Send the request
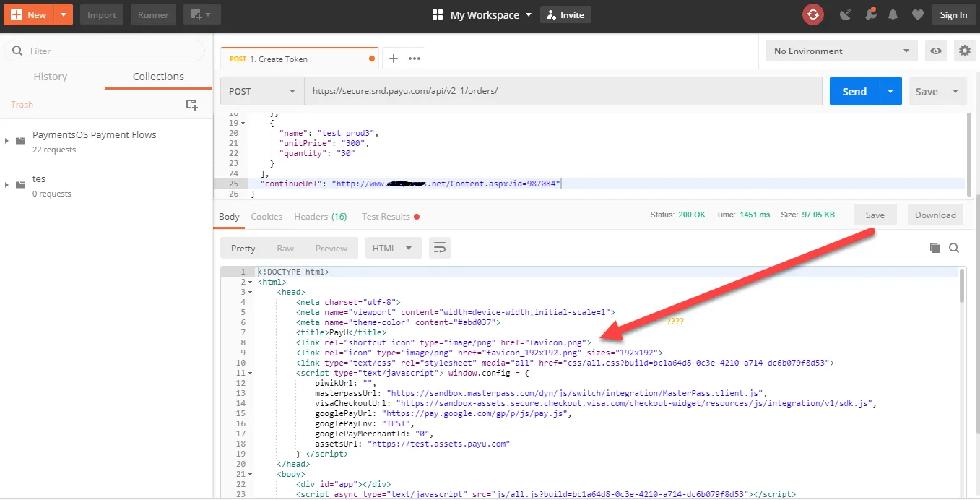 click(x=854, y=91)
